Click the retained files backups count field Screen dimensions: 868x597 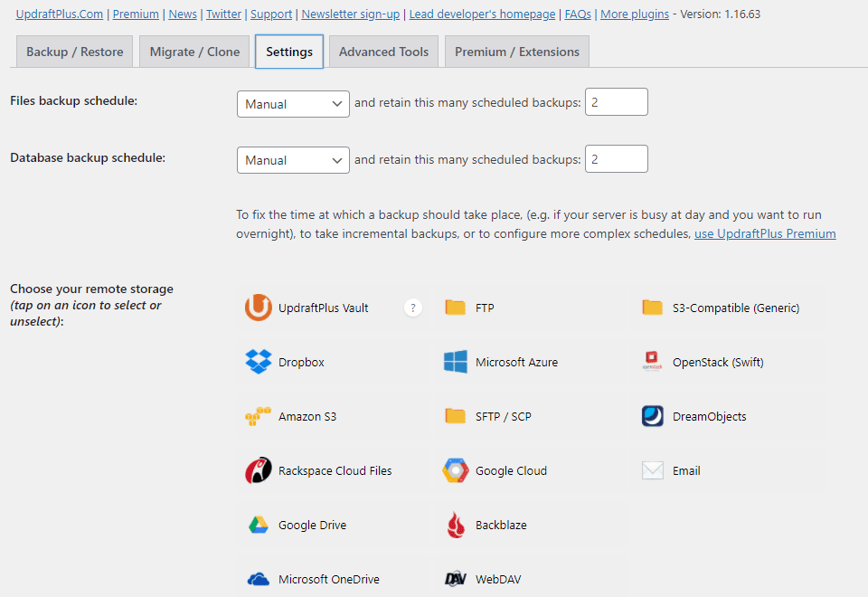616,101
